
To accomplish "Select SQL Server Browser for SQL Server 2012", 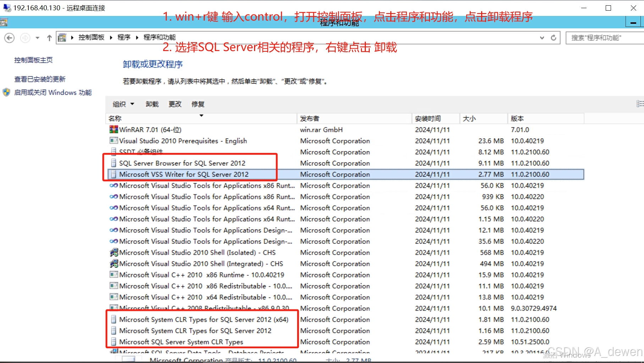I will 182,163.
